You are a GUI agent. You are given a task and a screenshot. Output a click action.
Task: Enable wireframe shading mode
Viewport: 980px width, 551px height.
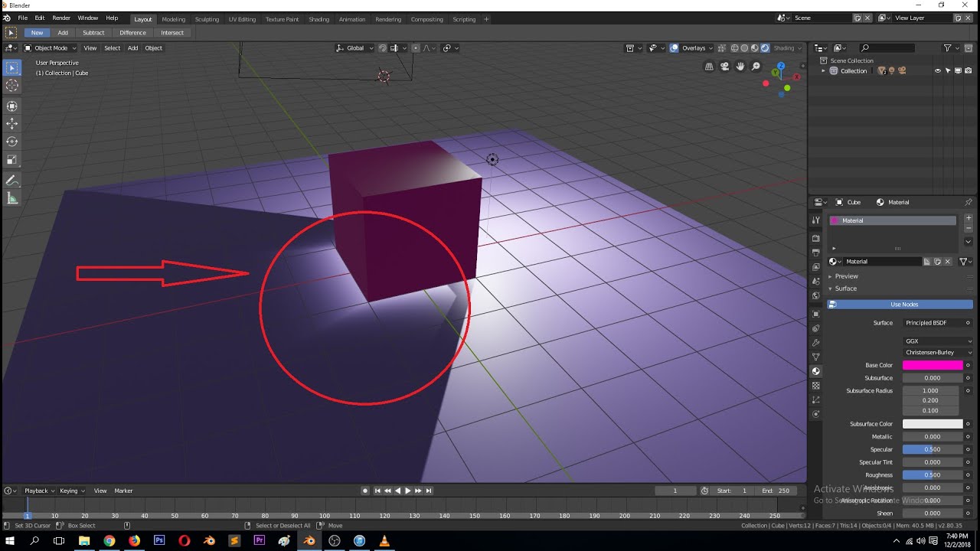point(733,48)
